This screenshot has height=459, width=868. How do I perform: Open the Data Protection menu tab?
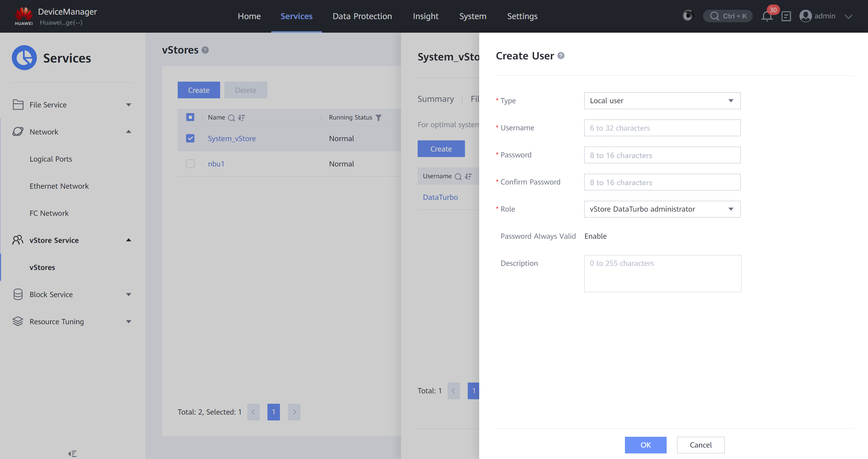(362, 16)
